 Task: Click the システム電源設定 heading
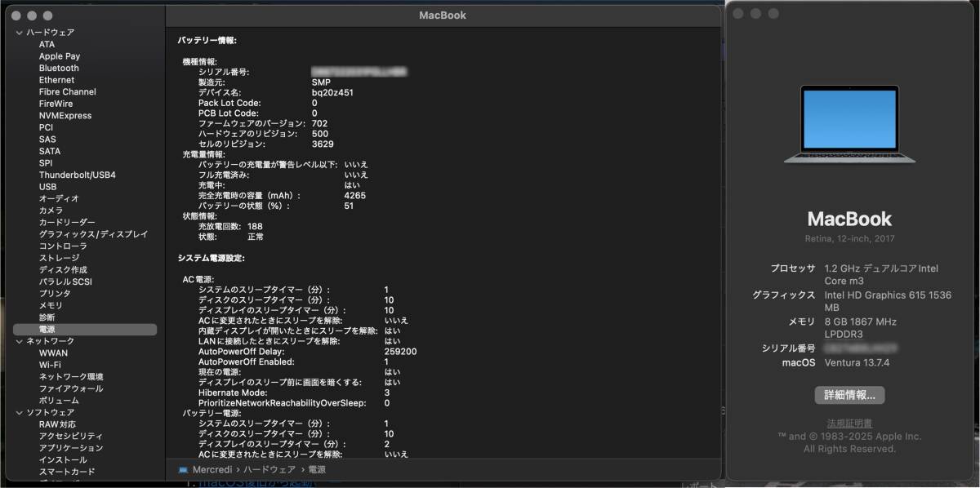tap(212, 258)
